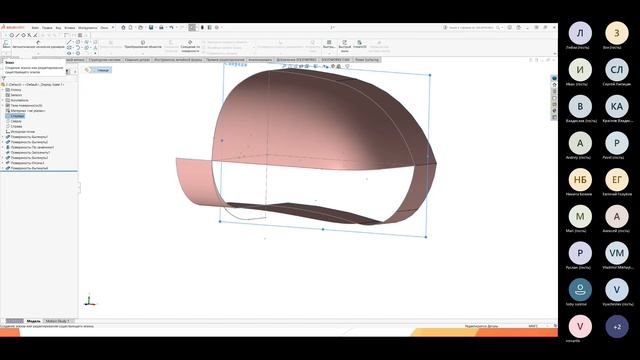Click the Print icon
The width and height of the screenshot is (640, 360).
pyautogui.click(x=161, y=27)
